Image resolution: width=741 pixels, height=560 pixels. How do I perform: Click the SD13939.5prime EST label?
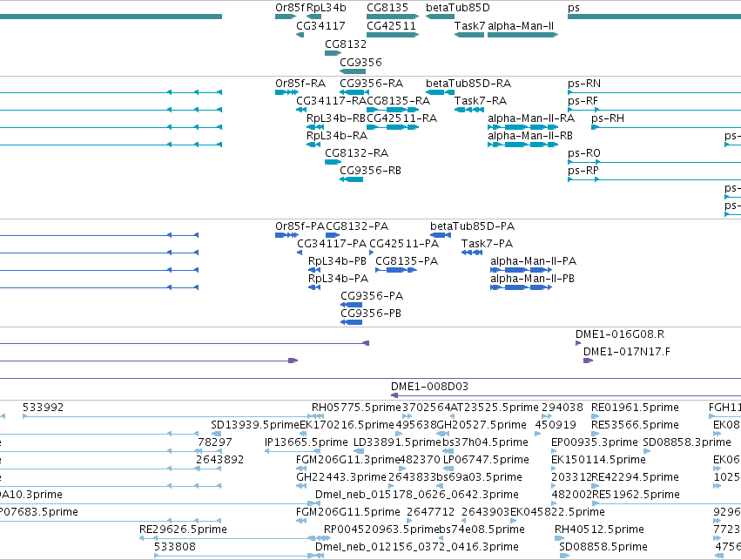click(255, 424)
